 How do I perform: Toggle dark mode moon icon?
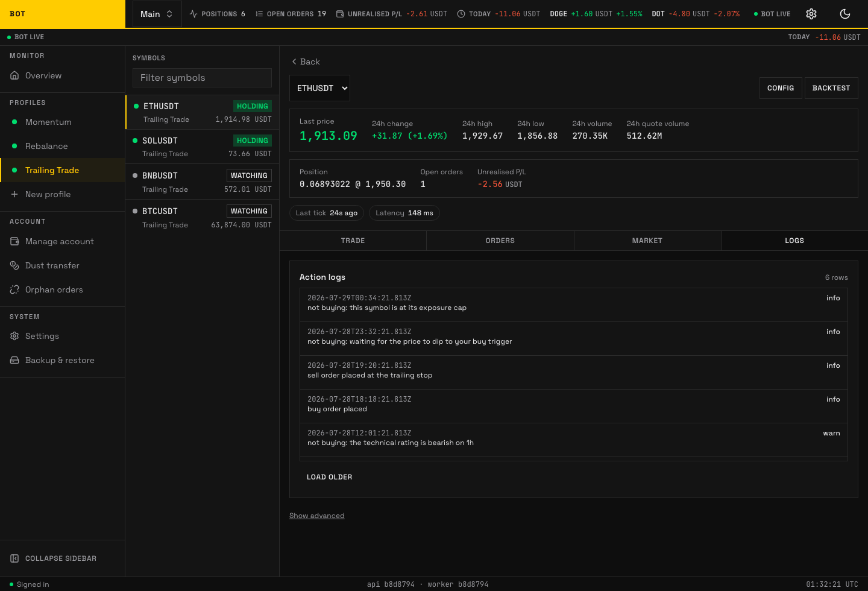point(845,14)
